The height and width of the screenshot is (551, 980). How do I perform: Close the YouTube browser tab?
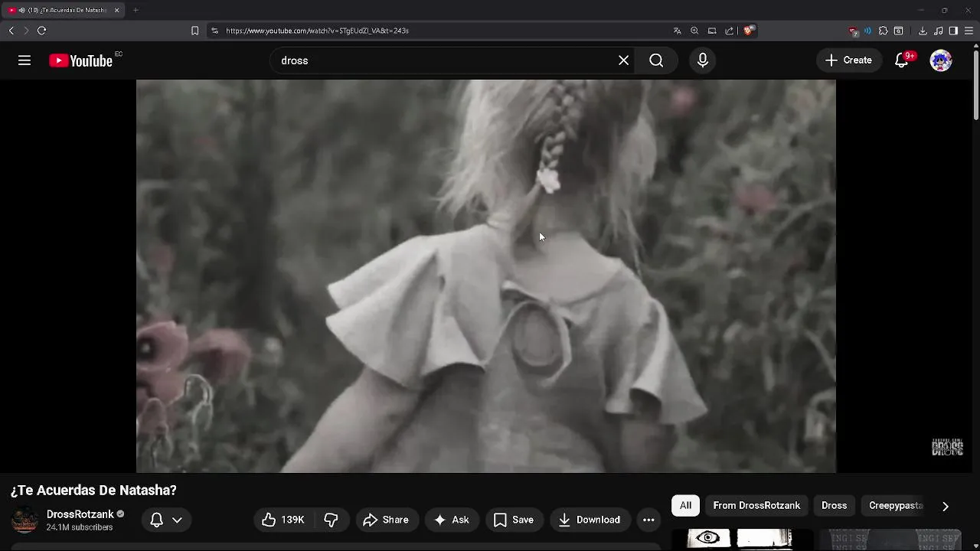[116, 10]
